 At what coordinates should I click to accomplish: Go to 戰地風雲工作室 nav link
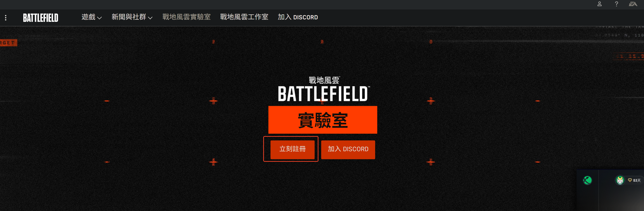click(244, 17)
